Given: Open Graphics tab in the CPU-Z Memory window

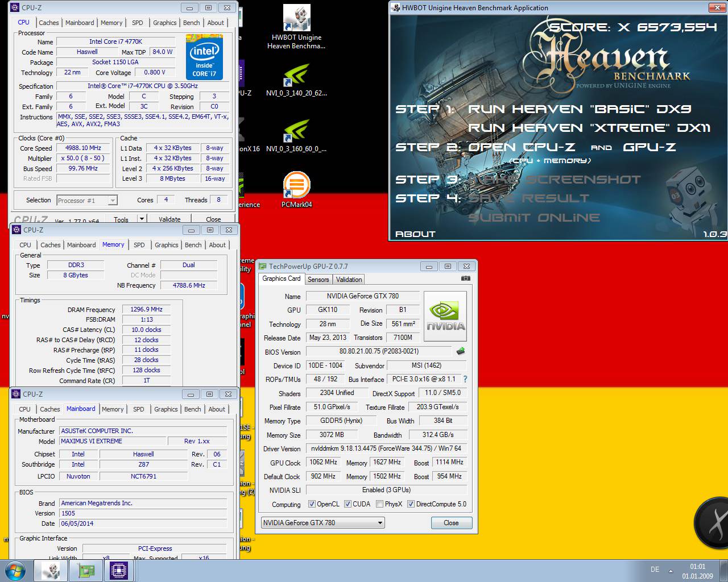Looking at the screenshot, I should coord(167,245).
